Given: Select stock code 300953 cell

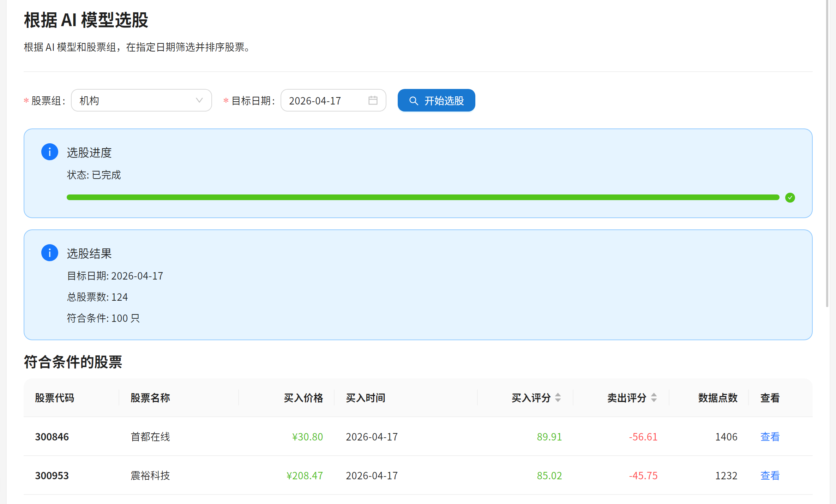Looking at the screenshot, I should pos(52,476).
